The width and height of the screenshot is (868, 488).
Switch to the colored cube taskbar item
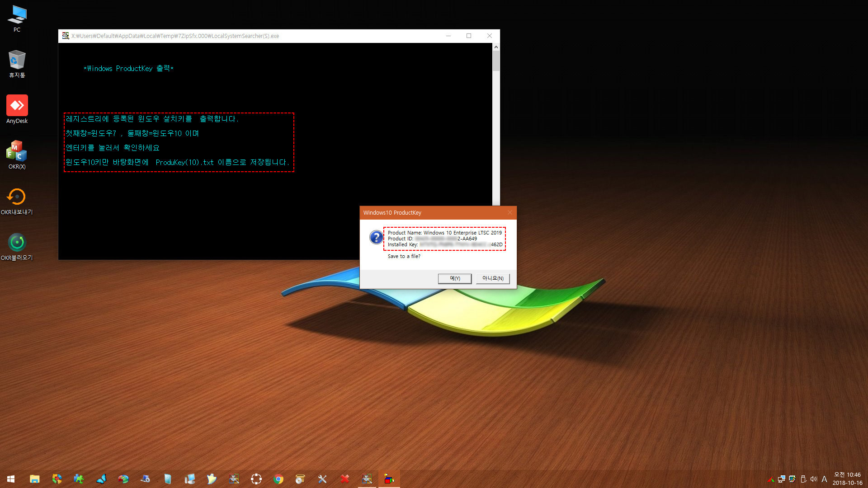pos(389,479)
